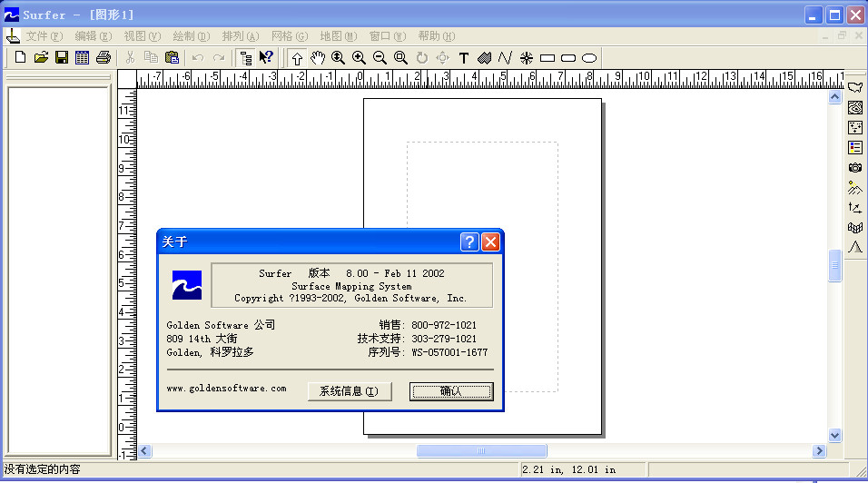Open the 网格 (Grid) menu
This screenshot has width=868, height=483.
[x=290, y=36]
